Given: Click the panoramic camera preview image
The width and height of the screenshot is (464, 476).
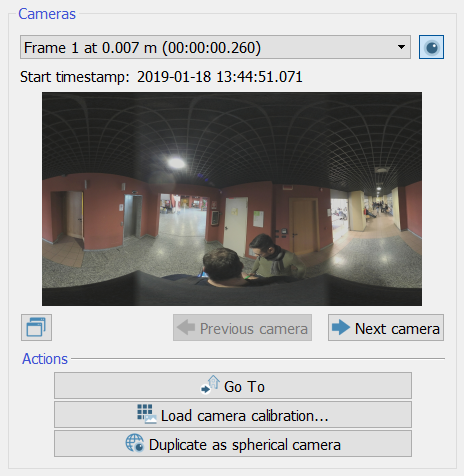Looking at the screenshot, I should 232,199.
